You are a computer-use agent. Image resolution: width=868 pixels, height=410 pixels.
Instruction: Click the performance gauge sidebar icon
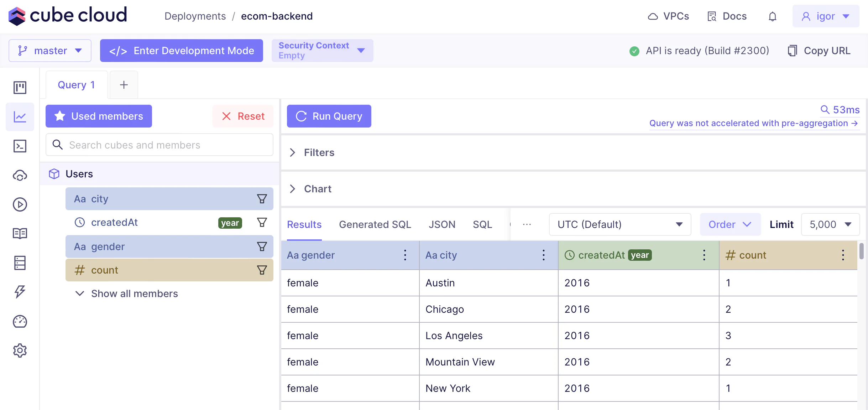(20, 321)
